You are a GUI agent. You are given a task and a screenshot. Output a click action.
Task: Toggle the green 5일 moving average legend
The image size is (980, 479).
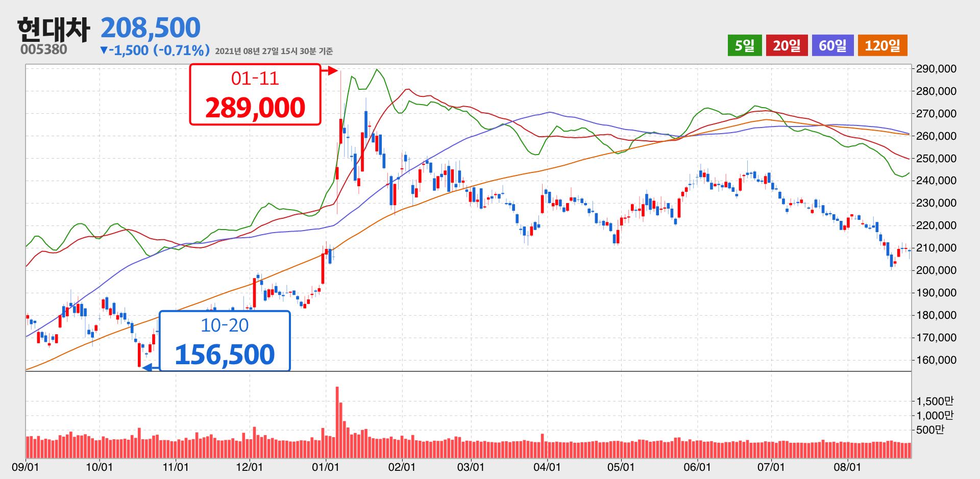[x=745, y=45]
